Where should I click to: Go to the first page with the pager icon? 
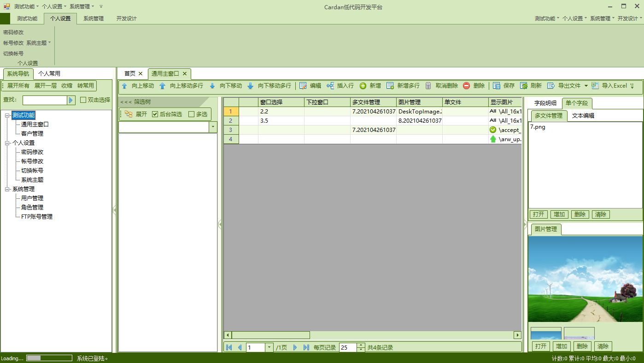(229, 347)
